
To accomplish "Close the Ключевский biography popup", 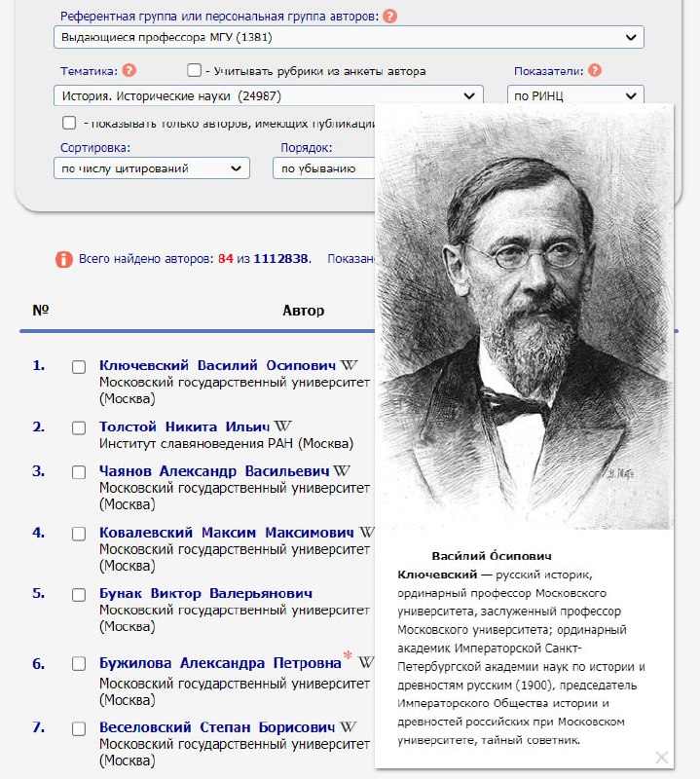I will coord(662,758).
